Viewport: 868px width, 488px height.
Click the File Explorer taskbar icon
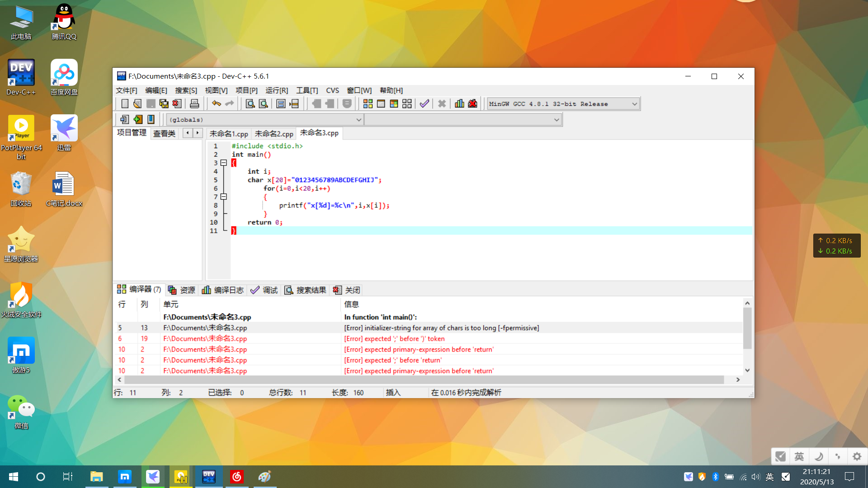(97, 477)
